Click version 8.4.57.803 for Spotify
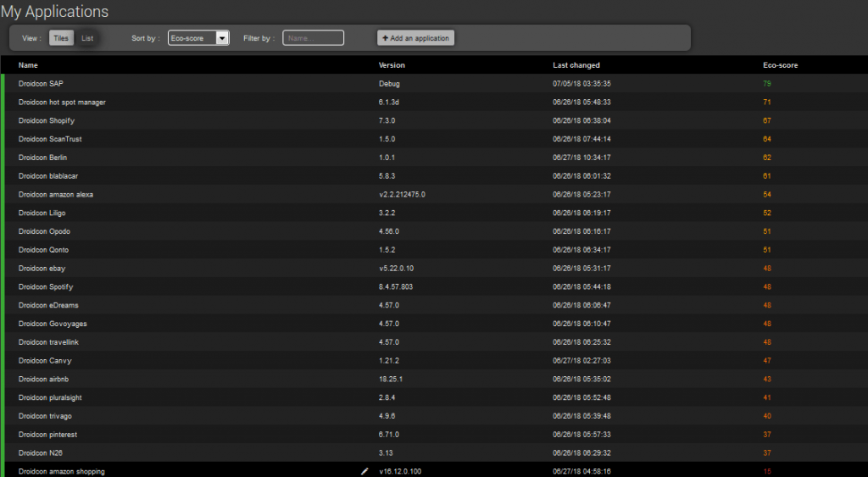 click(x=396, y=286)
